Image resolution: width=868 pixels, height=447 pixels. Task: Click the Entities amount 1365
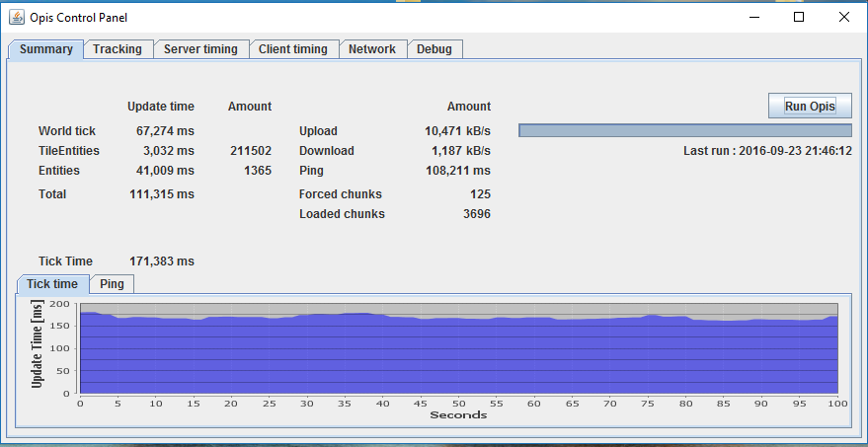point(258,171)
